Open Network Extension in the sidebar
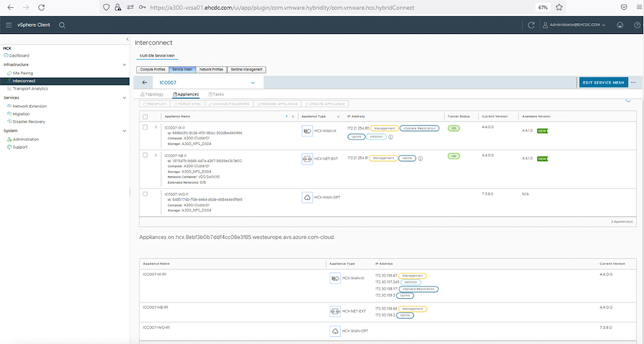This screenshot has height=344, width=644. click(28, 106)
